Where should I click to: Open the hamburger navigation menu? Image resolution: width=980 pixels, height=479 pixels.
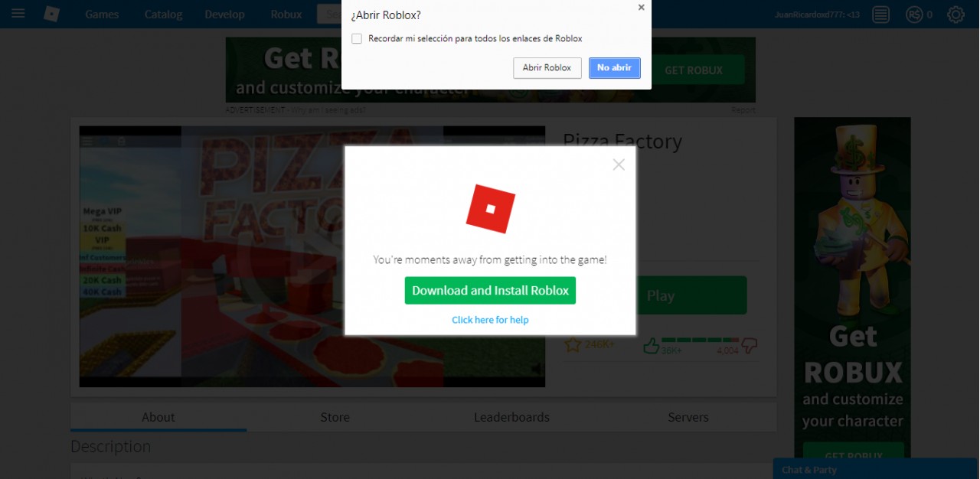click(18, 14)
